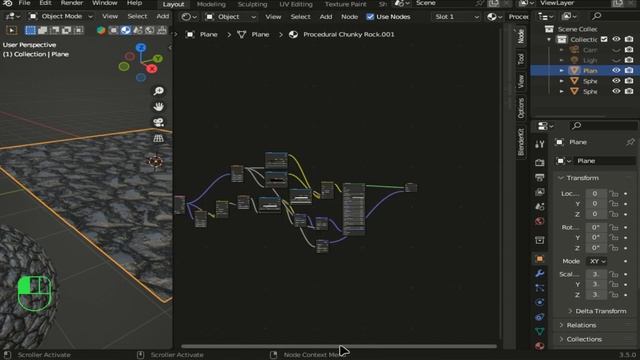Open the Particles properties tab icon
The width and height of the screenshot is (640, 360).
tap(540, 288)
